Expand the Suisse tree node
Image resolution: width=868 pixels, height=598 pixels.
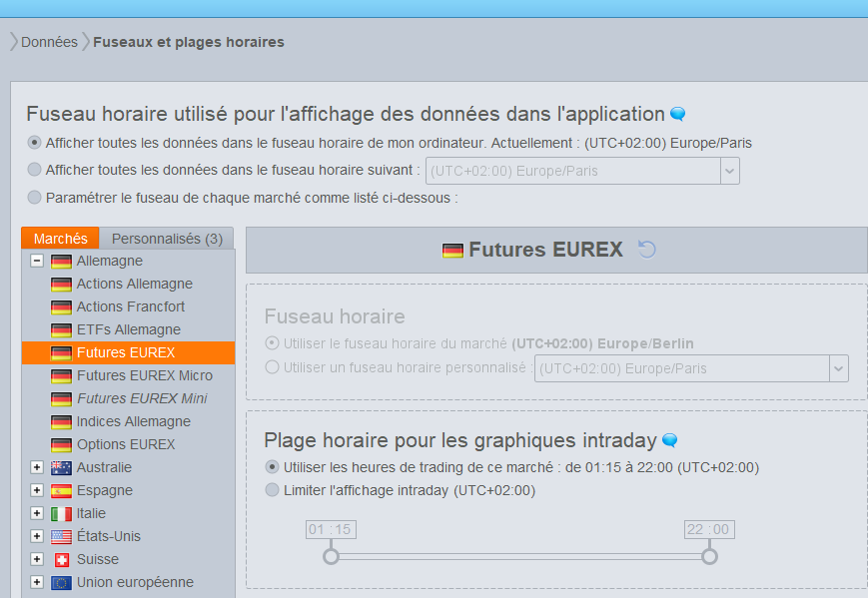37,559
